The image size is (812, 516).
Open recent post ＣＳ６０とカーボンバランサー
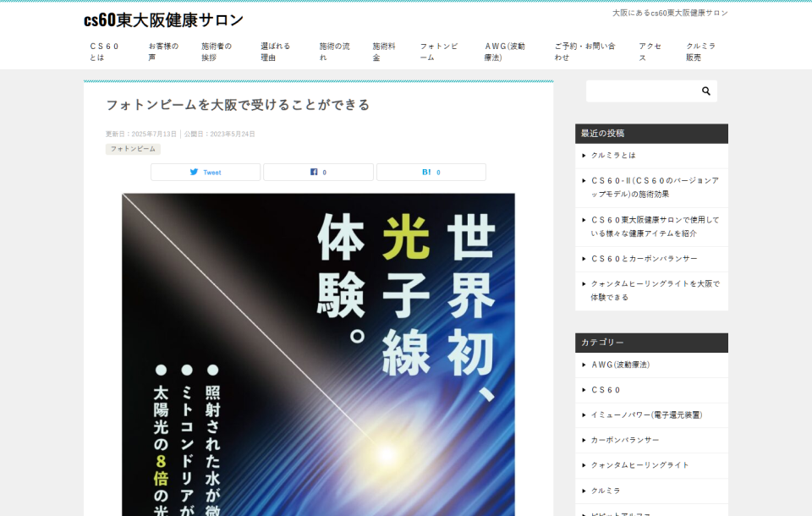click(644, 259)
